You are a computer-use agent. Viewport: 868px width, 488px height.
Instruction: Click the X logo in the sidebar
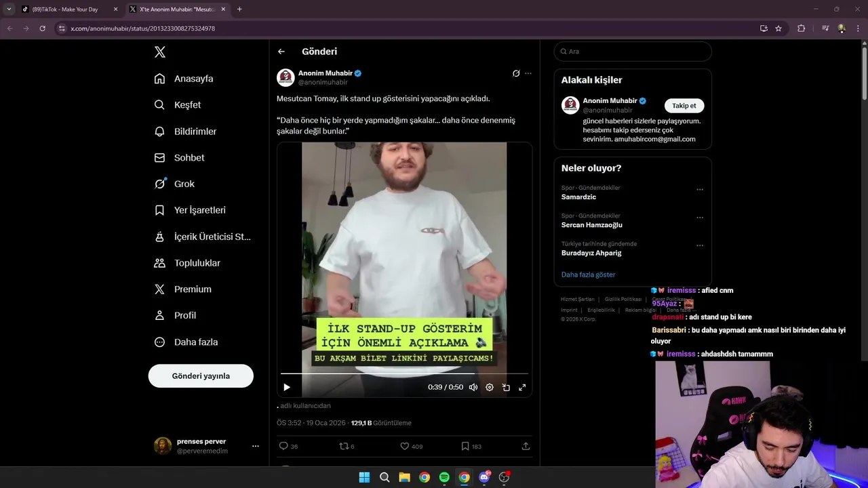click(159, 52)
